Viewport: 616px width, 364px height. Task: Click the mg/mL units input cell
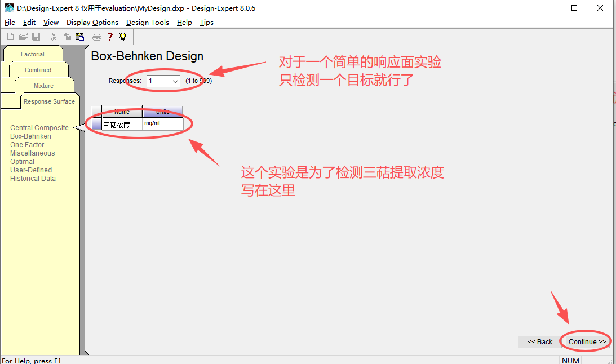(x=162, y=123)
